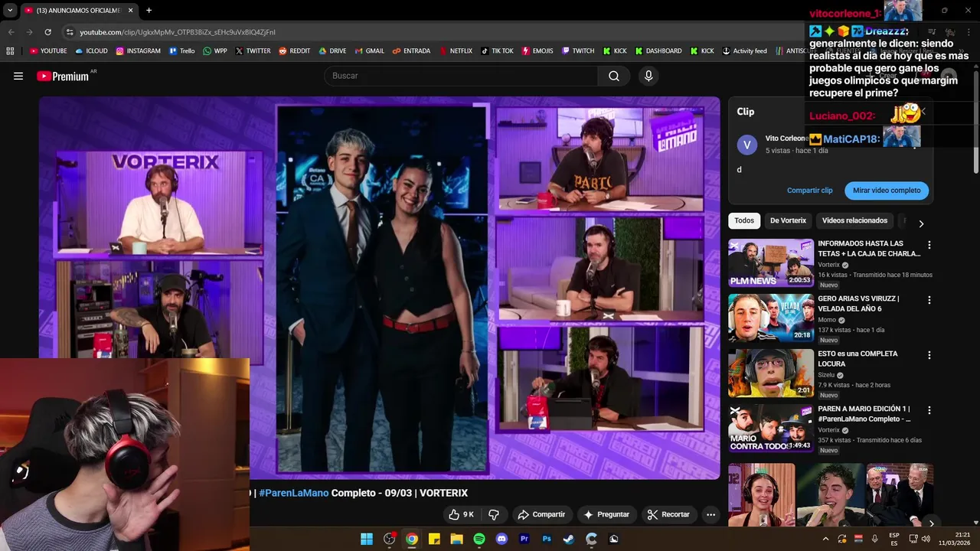Like the video with thumbs-up
The width and height of the screenshot is (980, 551).
point(462,514)
